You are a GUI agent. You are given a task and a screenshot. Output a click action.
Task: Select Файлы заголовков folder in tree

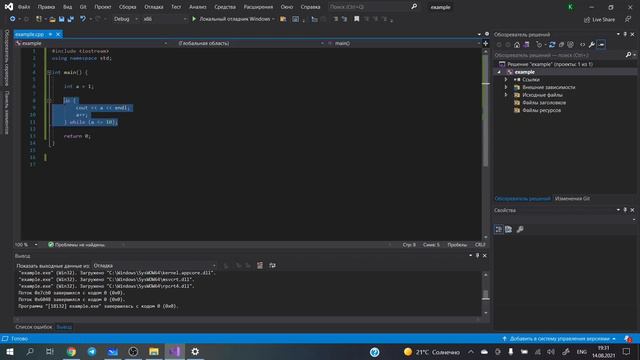point(544,102)
